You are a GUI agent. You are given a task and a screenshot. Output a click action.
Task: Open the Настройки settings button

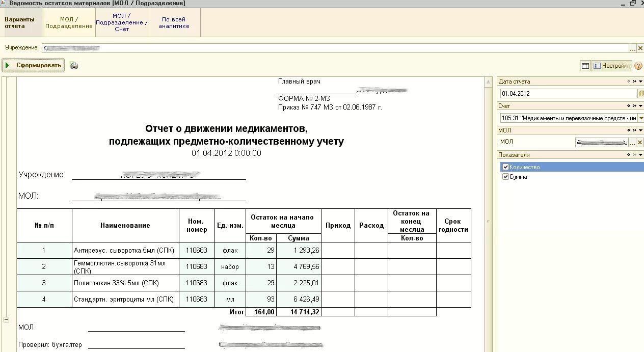coord(612,66)
